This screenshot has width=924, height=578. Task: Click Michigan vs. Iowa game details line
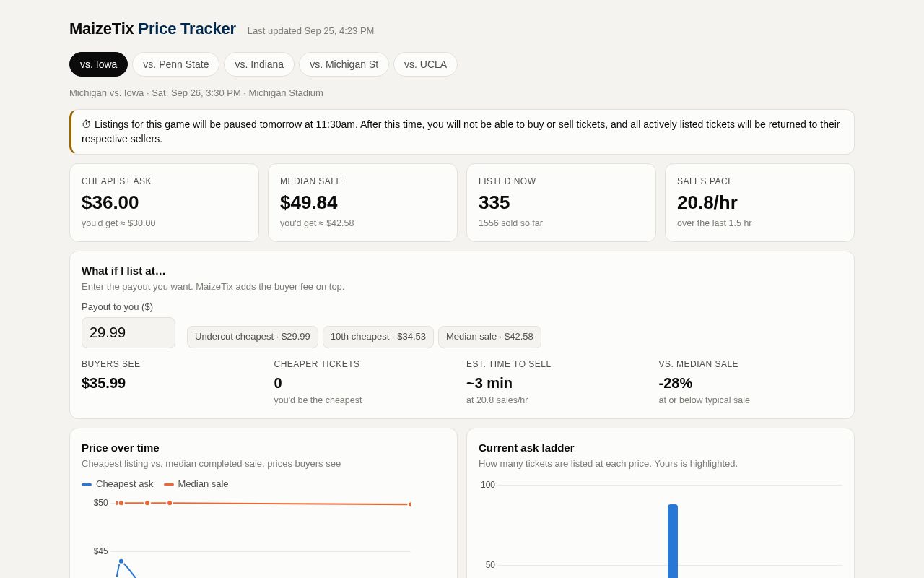click(196, 93)
